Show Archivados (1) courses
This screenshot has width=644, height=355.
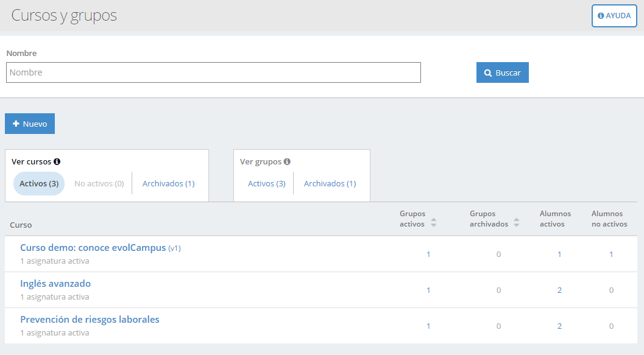(x=168, y=183)
